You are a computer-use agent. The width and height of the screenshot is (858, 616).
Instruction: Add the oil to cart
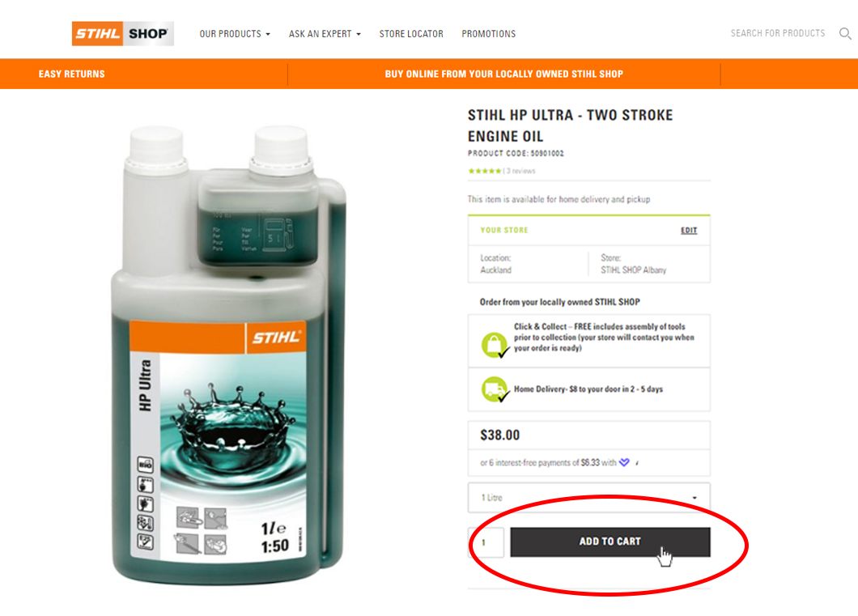[610, 542]
